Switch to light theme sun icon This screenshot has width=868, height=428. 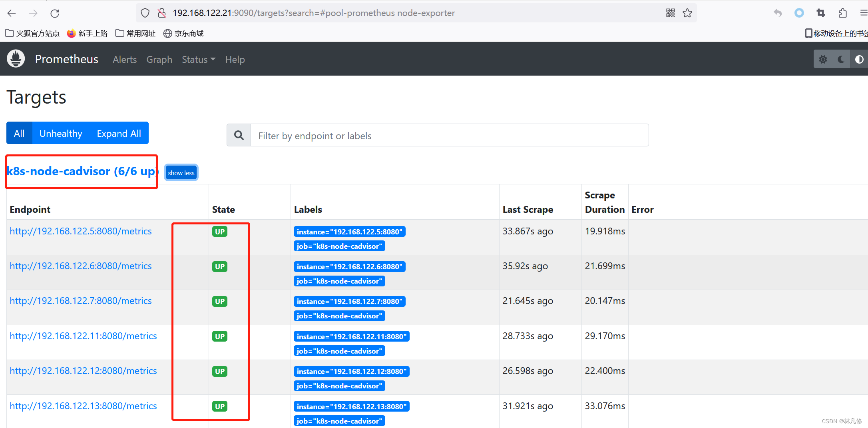(823, 59)
